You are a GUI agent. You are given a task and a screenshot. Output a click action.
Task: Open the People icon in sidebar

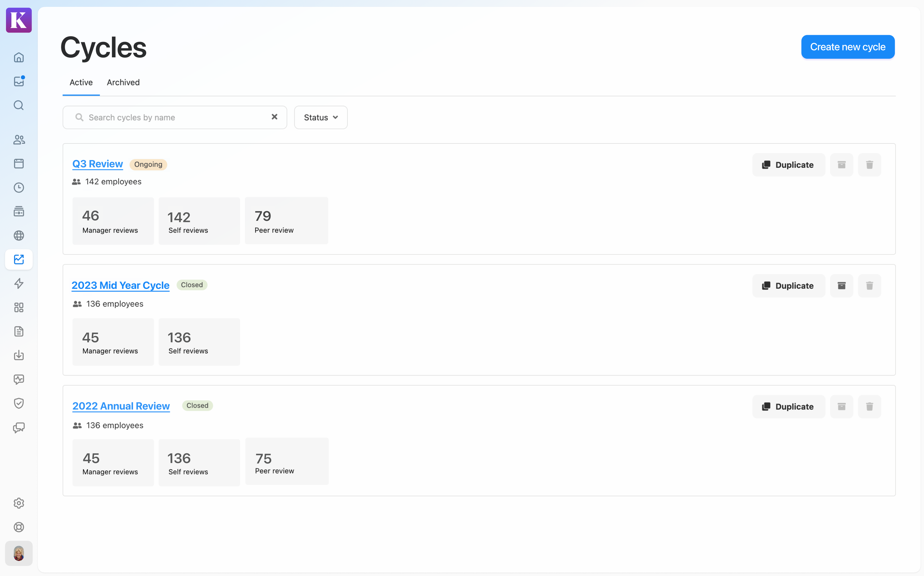19,140
